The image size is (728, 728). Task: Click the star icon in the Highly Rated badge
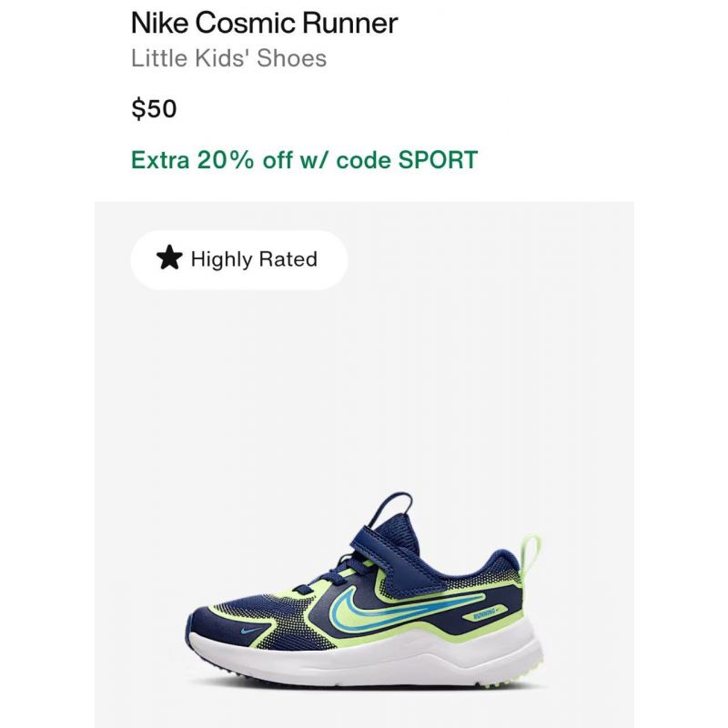169,258
